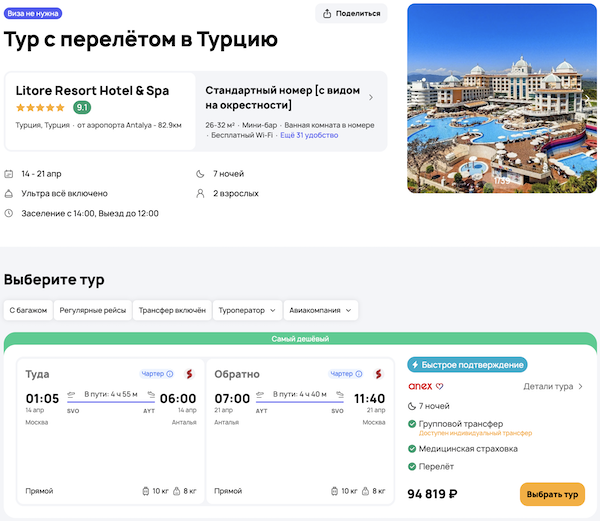Click the 8 кг hand luggage icon on Обратно flight
Screen dimensions: 600x521
coord(367,491)
